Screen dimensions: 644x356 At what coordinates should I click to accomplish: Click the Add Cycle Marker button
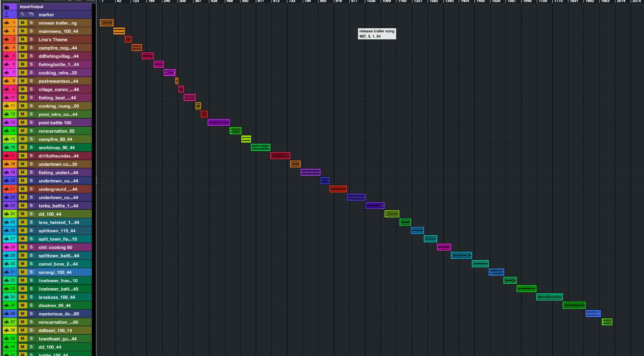(x=31, y=14)
